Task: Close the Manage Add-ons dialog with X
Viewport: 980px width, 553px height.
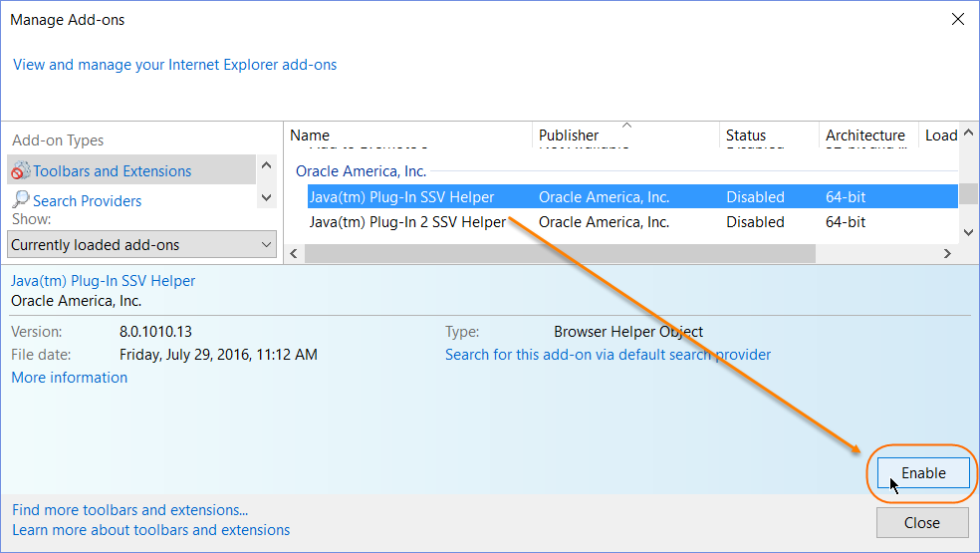Action: [957, 19]
